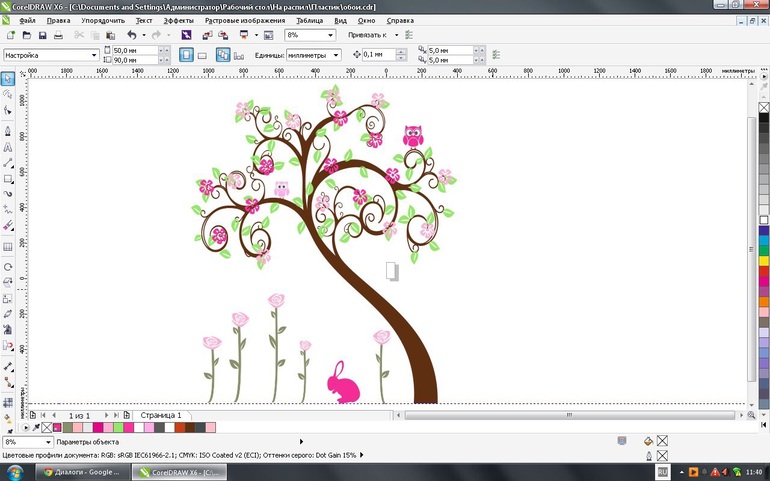Open the units миллиметры dropdown
This screenshot has width=770, height=481.
click(x=335, y=54)
